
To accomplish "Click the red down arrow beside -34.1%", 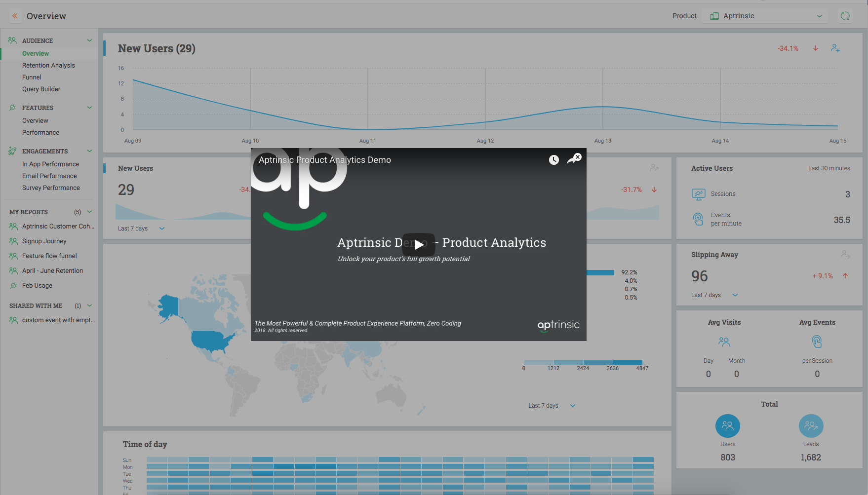I will 816,48.
